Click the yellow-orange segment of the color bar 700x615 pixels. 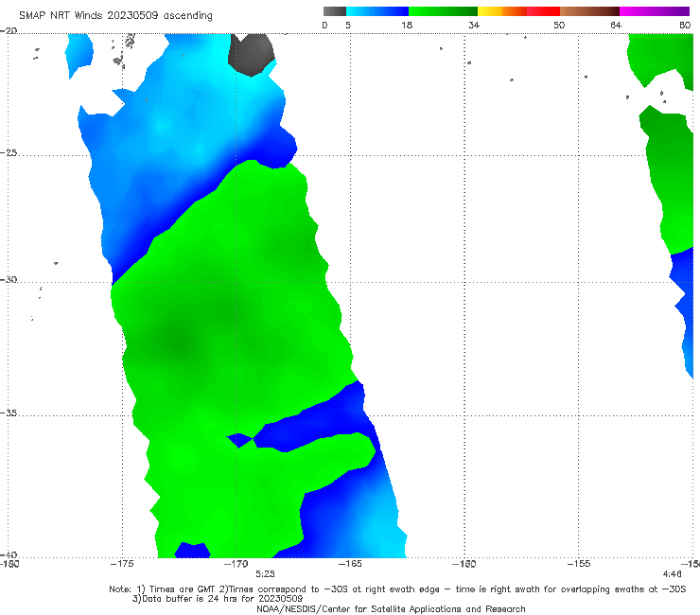tap(501, 11)
